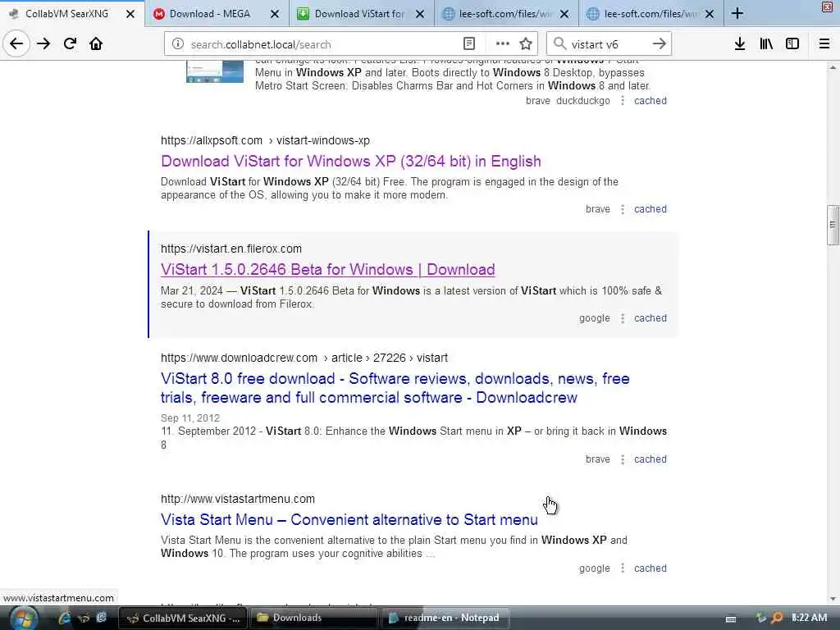Viewport: 840px width, 630px height.
Task: Open the downloads panel
Action: 740,44
